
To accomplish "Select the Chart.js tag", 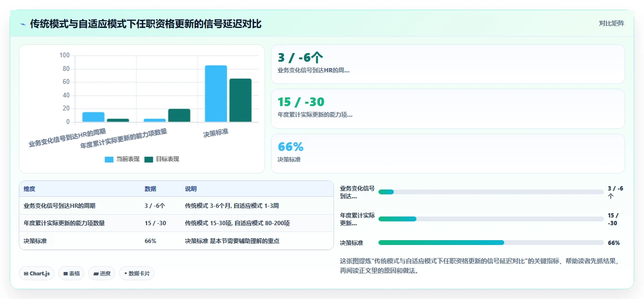I will 37,273.
